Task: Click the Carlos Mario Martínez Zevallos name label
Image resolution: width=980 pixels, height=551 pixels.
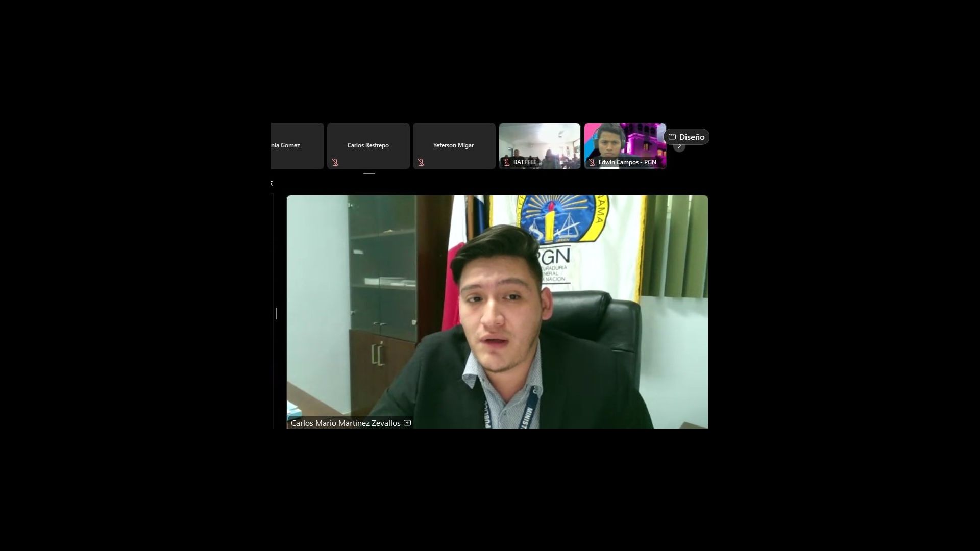Action: [346, 423]
